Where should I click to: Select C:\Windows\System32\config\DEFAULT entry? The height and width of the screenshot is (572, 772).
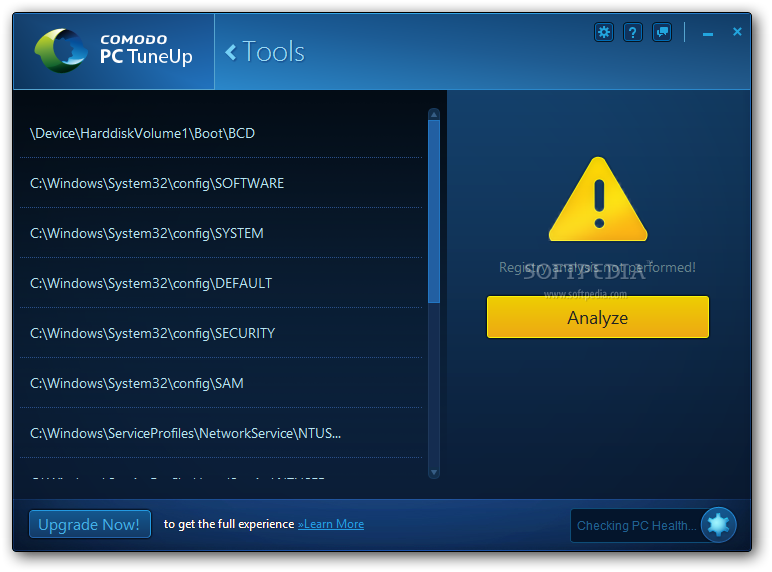coord(221,283)
